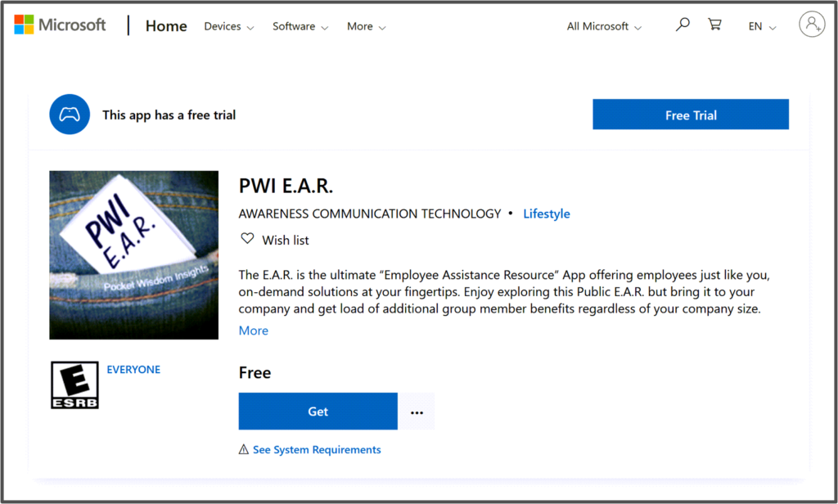This screenshot has width=838, height=504.
Task: Open the search magnifier icon
Action: point(683,25)
